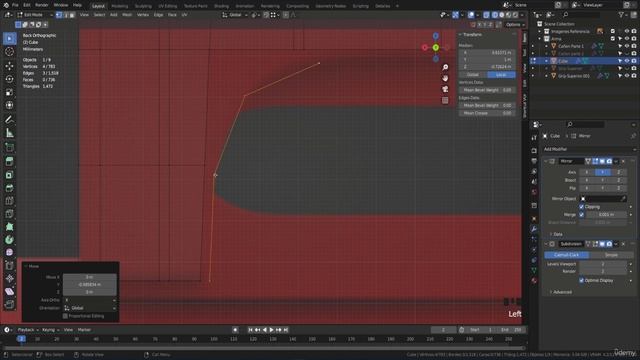The height and width of the screenshot is (360, 640).
Task: Toggle Proportional Editing checkbox in Move panel
Action: coord(65,316)
